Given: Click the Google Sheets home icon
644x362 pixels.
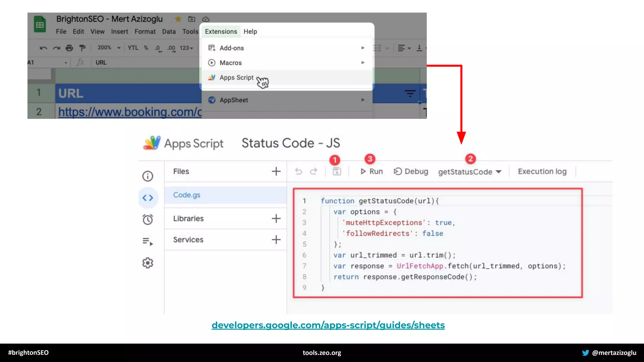Looking at the screenshot, I should pos(40,24).
